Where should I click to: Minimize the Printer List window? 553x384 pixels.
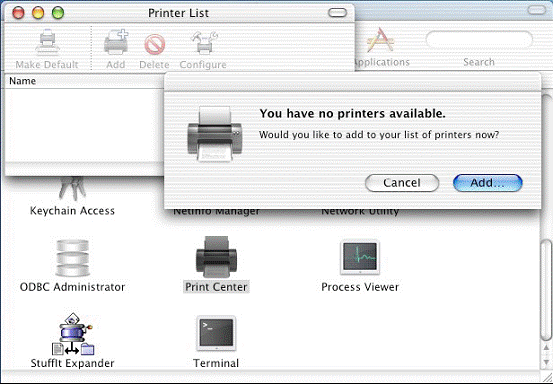point(38,13)
